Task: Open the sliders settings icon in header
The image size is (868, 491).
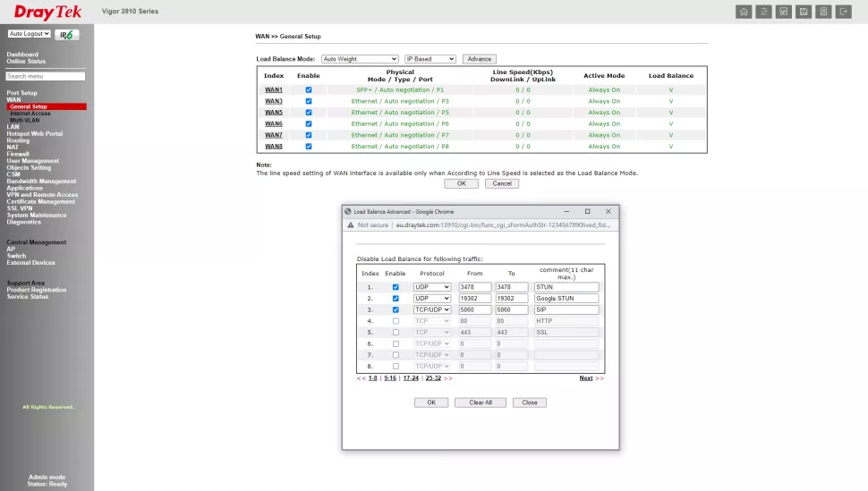Action: [x=763, y=12]
